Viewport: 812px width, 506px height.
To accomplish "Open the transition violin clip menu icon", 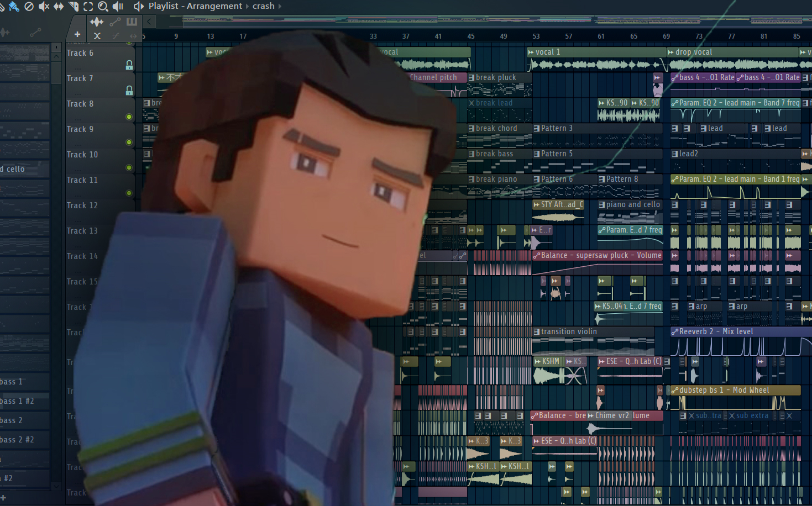I will point(537,331).
